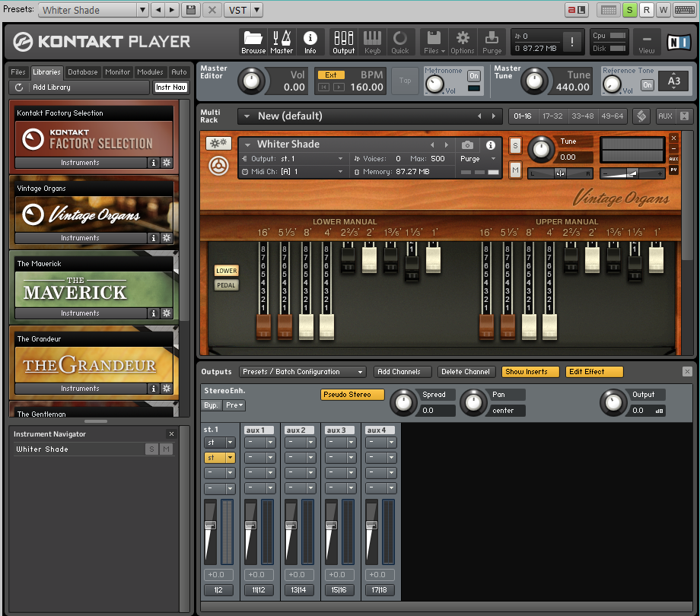Image resolution: width=700 pixels, height=616 pixels.
Task: Toggle Reference Tone On button
Action: coord(647,85)
